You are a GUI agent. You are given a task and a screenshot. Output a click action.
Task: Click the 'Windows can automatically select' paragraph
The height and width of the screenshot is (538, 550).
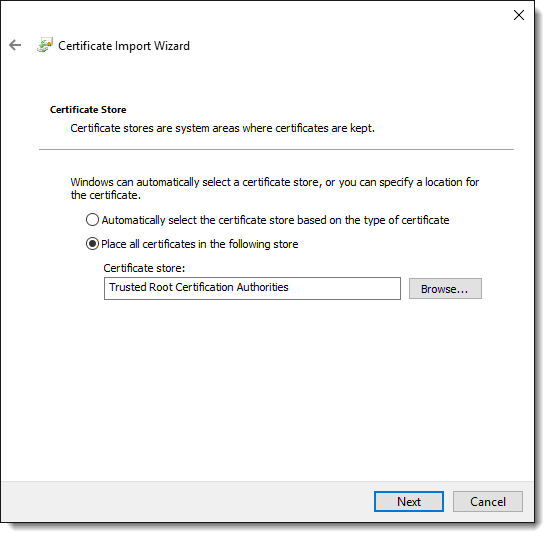pyautogui.click(x=275, y=189)
